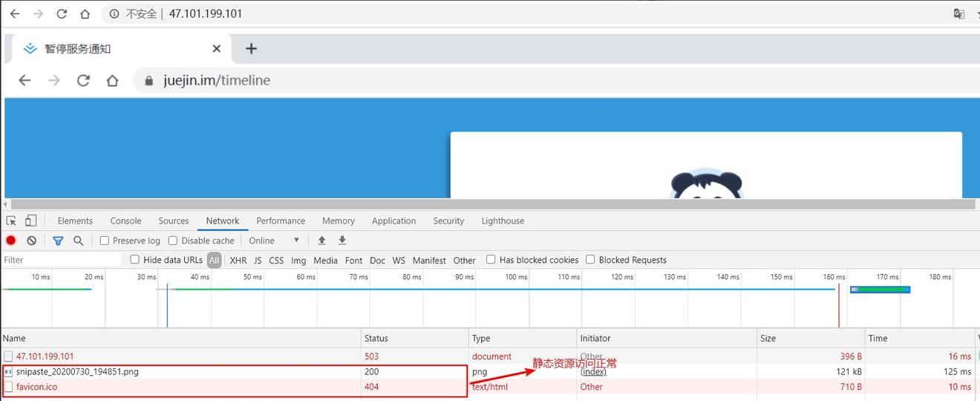Click Import HAR file upload arrow
The height and width of the screenshot is (401, 980).
point(321,241)
